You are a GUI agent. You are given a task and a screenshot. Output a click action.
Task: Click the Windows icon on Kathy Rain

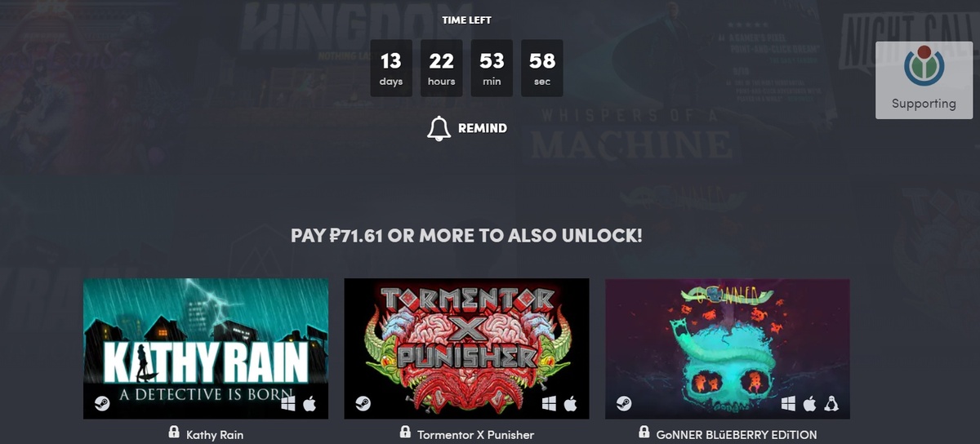[287, 403]
